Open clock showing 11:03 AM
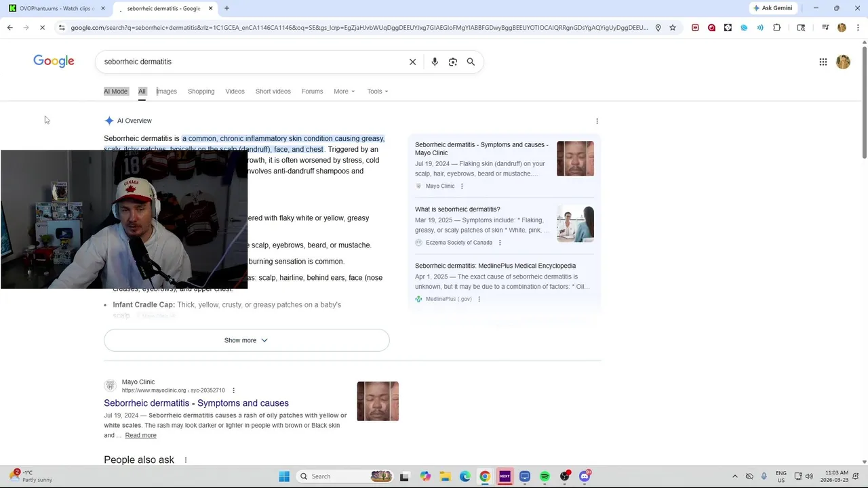868x488 pixels. pos(836,476)
